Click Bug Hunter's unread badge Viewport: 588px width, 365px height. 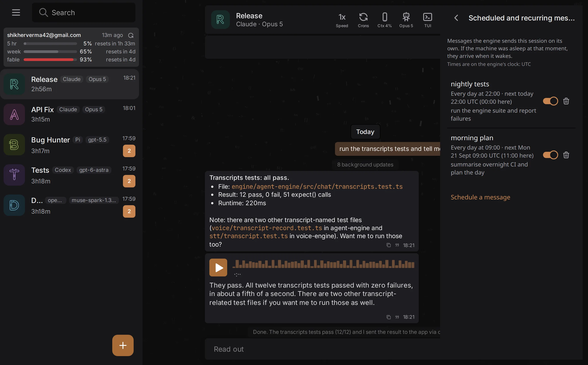pyautogui.click(x=129, y=151)
